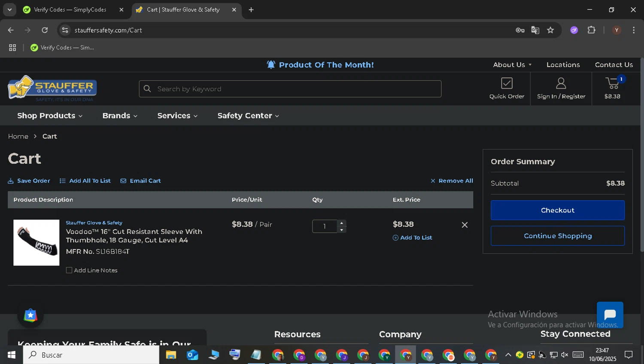Open a new browser tab
Screen dimensions: 644x364
pyautogui.click(x=251, y=9)
